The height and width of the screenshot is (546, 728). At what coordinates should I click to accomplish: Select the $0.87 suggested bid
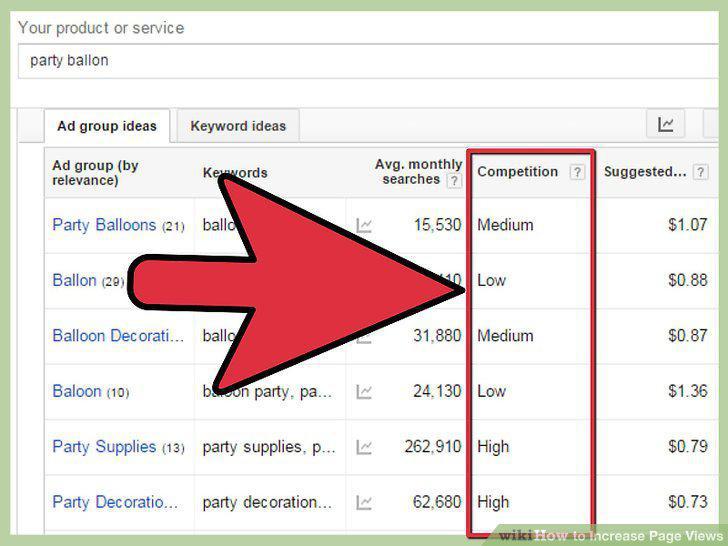tap(688, 336)
